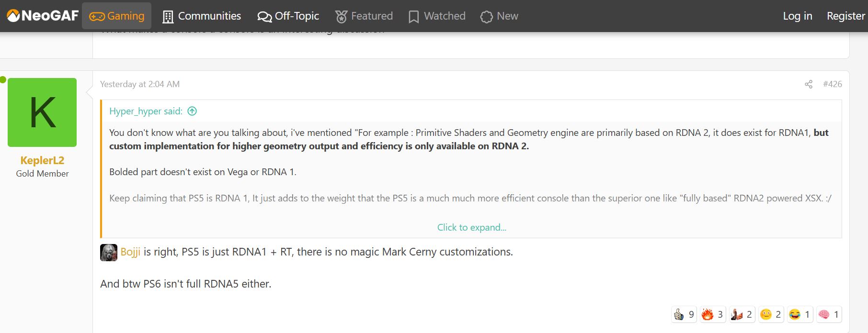Open post number #426 permalink
This screenshot has width=868, height=333.
tap(833, 84)
